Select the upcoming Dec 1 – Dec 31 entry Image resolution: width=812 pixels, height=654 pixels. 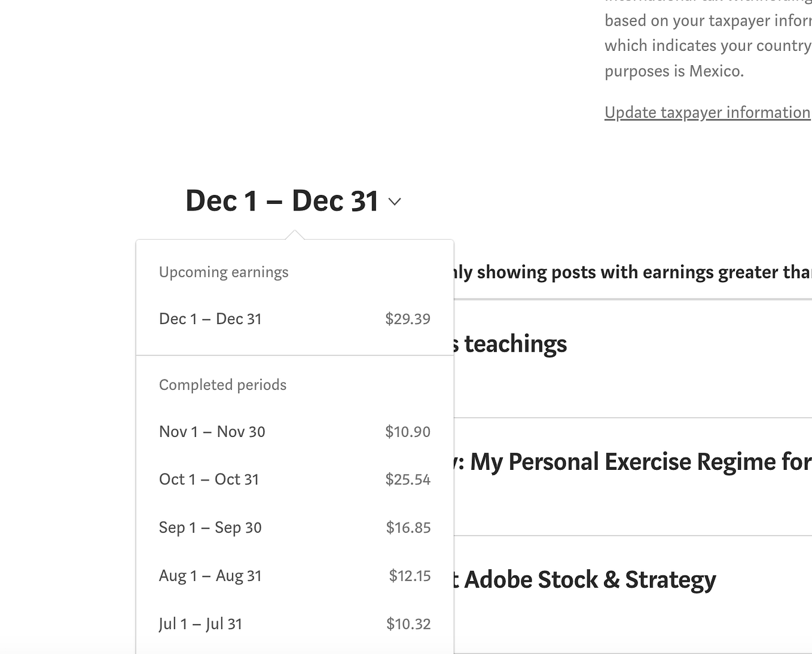pos(210,319)
